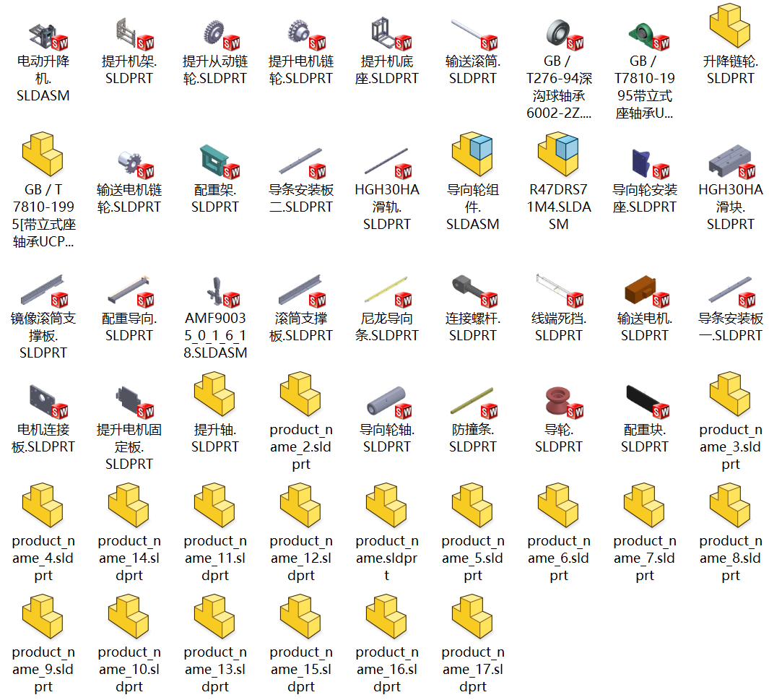Click the file name text '防撞条.SLDPRT'

click(x=473, y=438)
